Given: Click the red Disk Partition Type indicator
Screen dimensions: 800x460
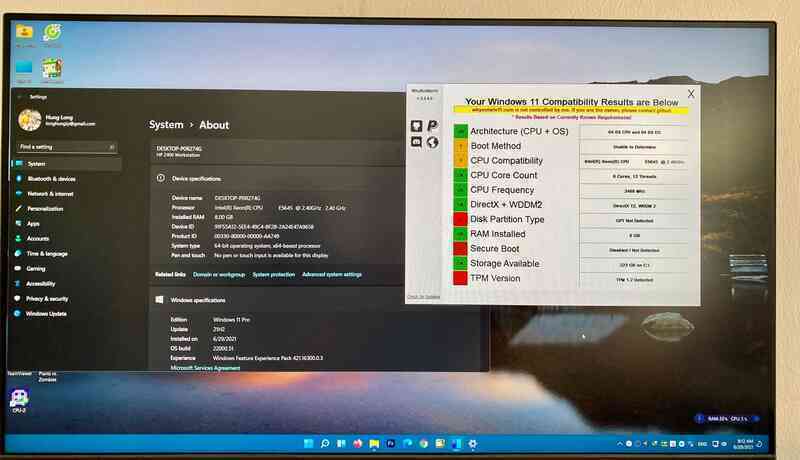Looking at the screenshot, I should (460, 219).
